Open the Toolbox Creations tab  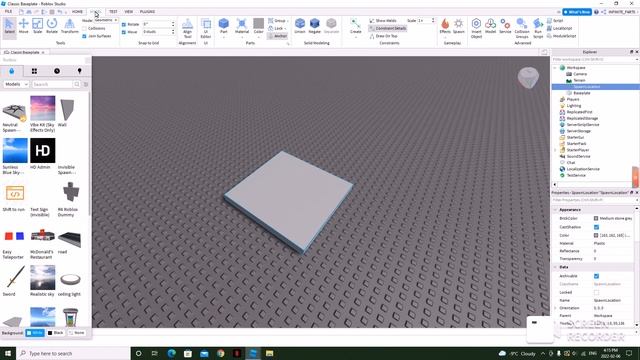[x=79, y=71]
